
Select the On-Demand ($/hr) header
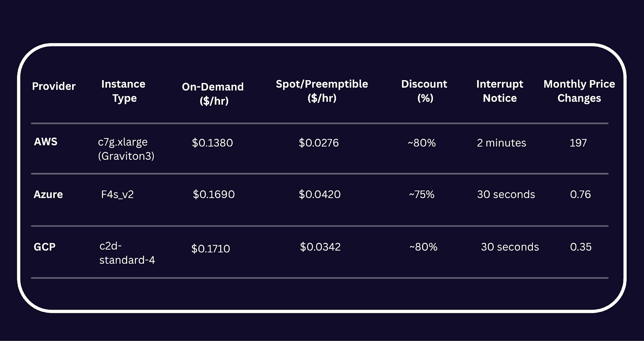pyautogui.click(x=213, y=93)
